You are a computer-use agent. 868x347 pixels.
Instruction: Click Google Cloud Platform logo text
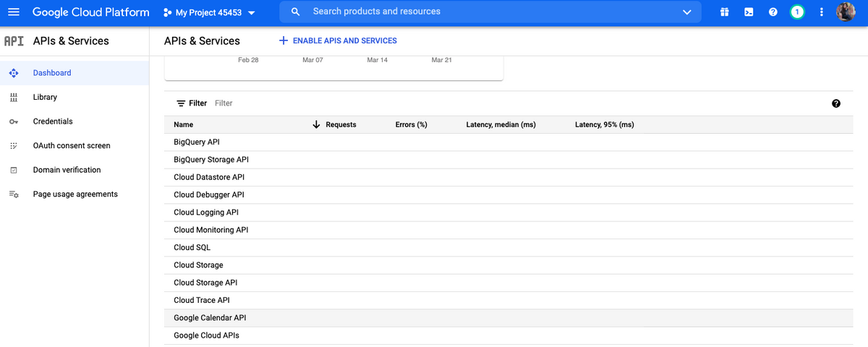coord(91,12)
